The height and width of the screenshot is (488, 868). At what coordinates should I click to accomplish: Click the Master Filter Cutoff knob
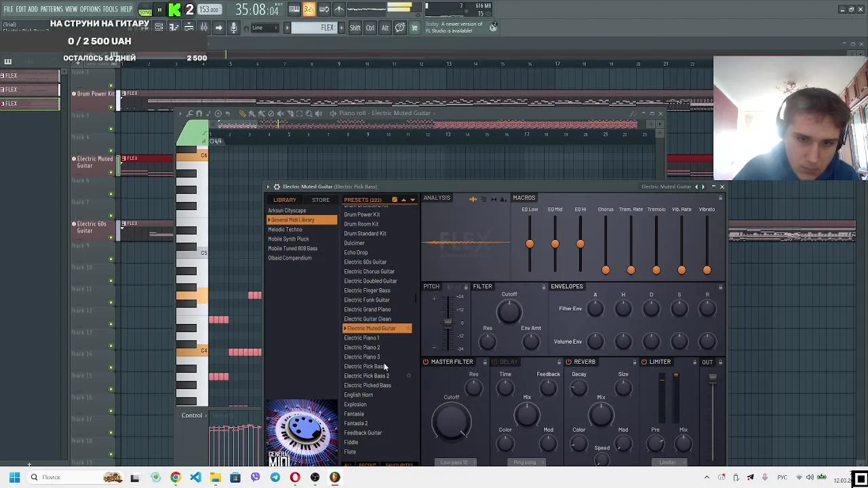click(452, 420)
